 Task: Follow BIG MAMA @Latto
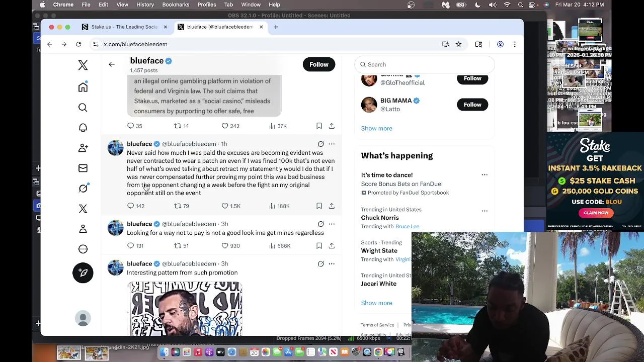(x=472, y=105)
